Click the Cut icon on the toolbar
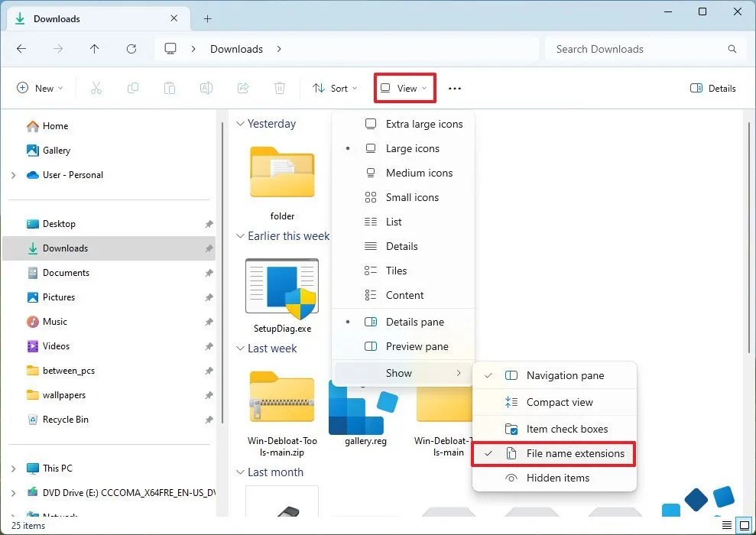This screenshot has height=535, width=756. click(x=96, y=88)
